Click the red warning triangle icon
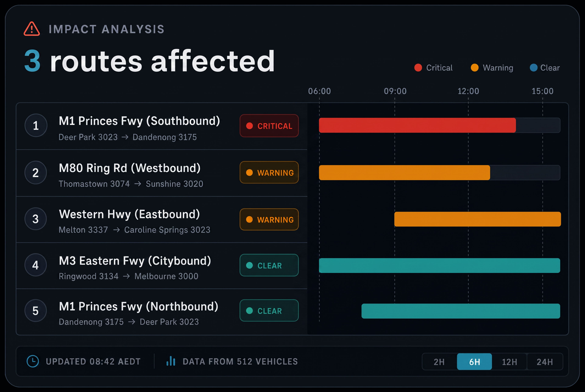 (32, 29)
